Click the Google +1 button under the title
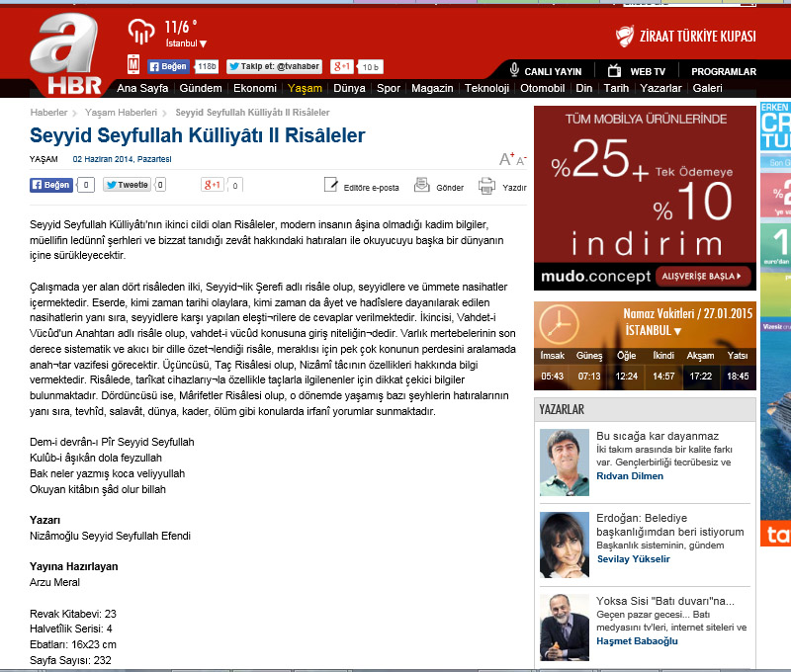 coord(212,185)
